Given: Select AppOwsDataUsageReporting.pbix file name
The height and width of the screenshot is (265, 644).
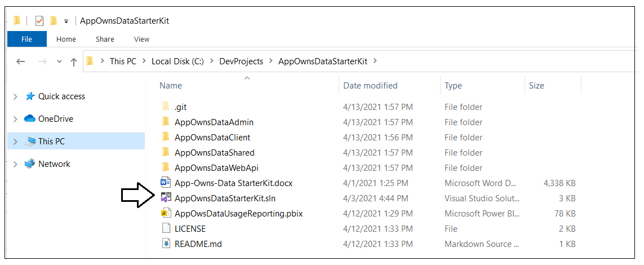Looking at the screenshot, I should [x=239, y=213].
